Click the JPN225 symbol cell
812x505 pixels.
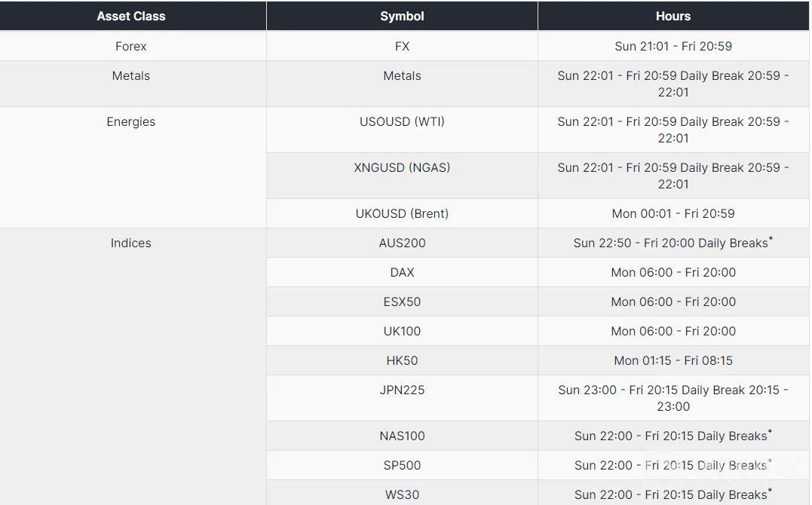[x=402, y=398]
